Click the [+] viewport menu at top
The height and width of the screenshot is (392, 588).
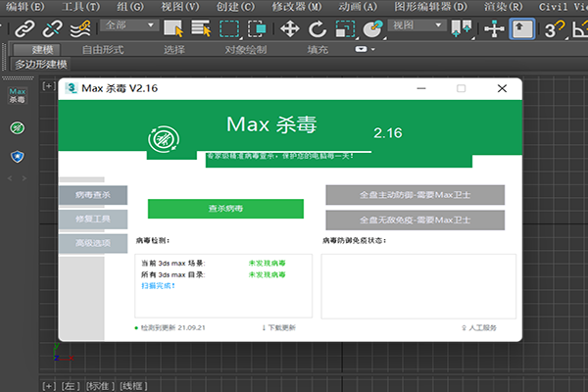[x=48, y=86]
